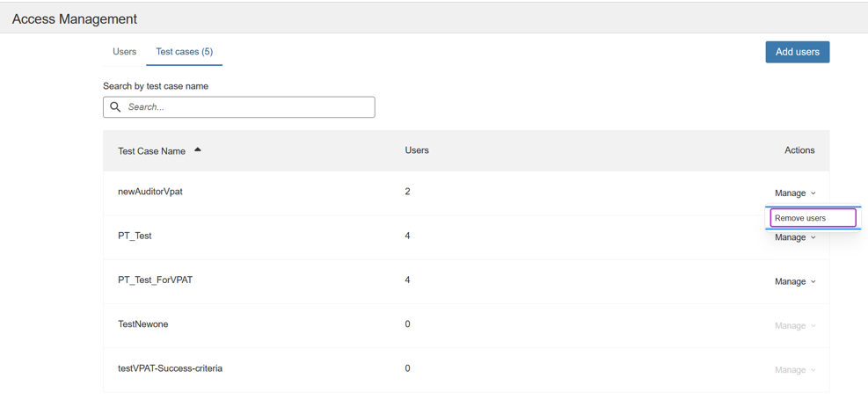Choose Remove users from dropdown menu
The width and height of the screenshot is (868, 400).
pos(813,218)
